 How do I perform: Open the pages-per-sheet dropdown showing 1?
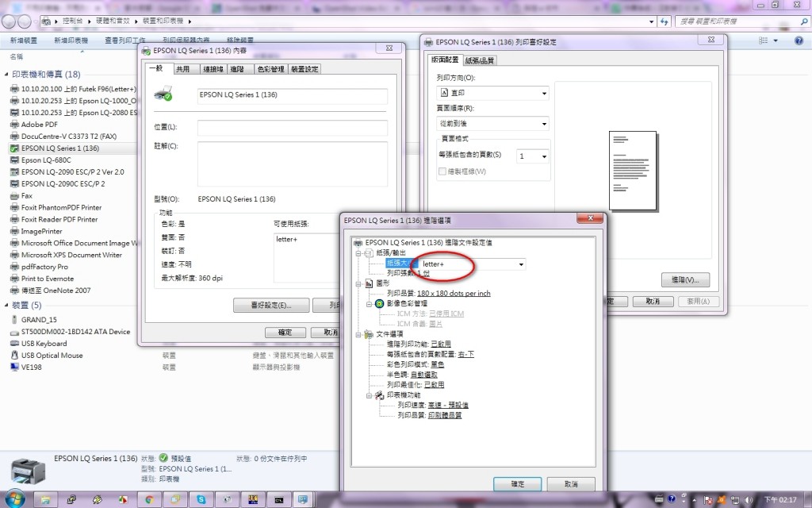click(x=532, y=156)
